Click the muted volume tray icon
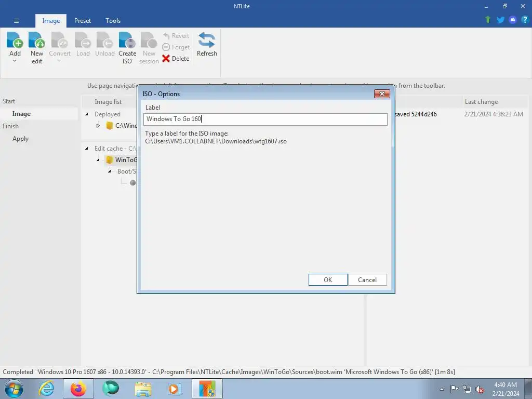The width and height of the screenshot is (532, 399). [x=480, y=389]
